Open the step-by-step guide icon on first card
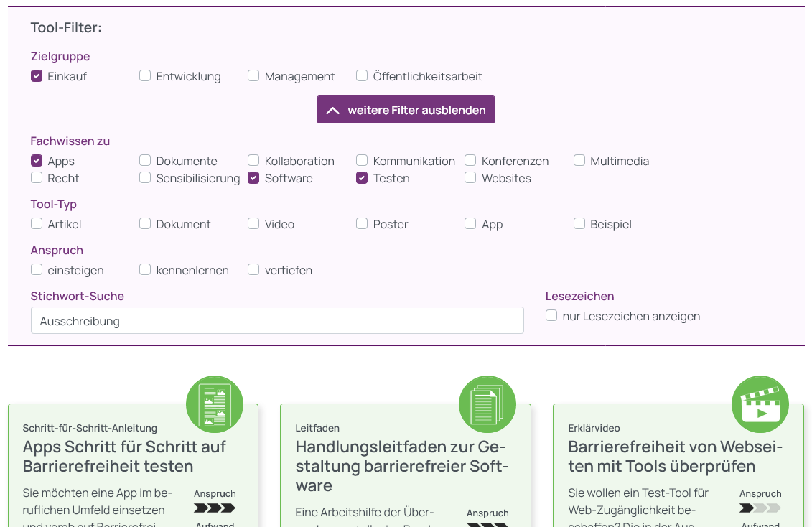 pos(215,404)
